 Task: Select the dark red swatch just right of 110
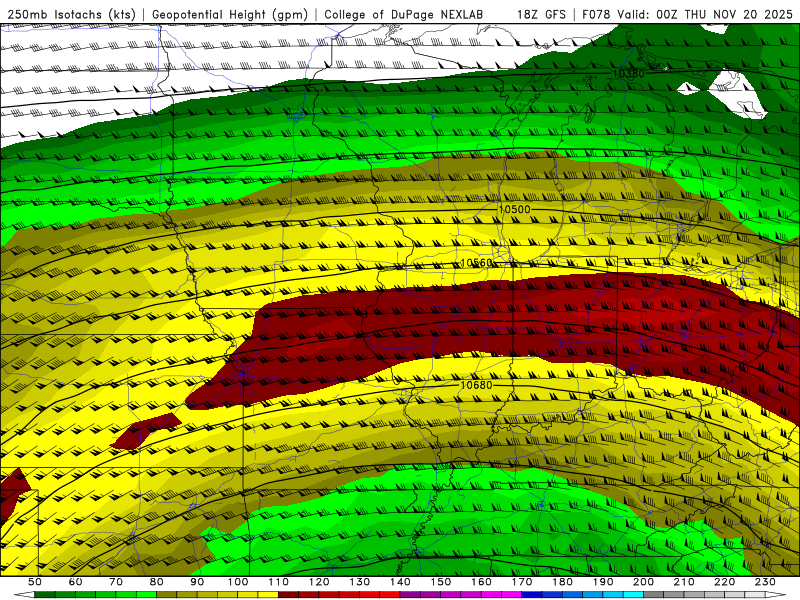click(x=288, y=595)
